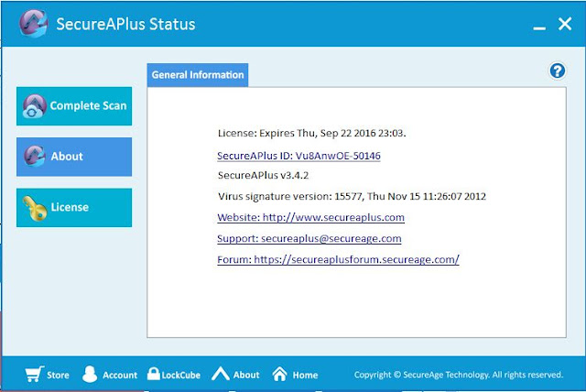The image size is (586, 392).
Task: Click the golden key License icon
Action: (x=35, y=208)
